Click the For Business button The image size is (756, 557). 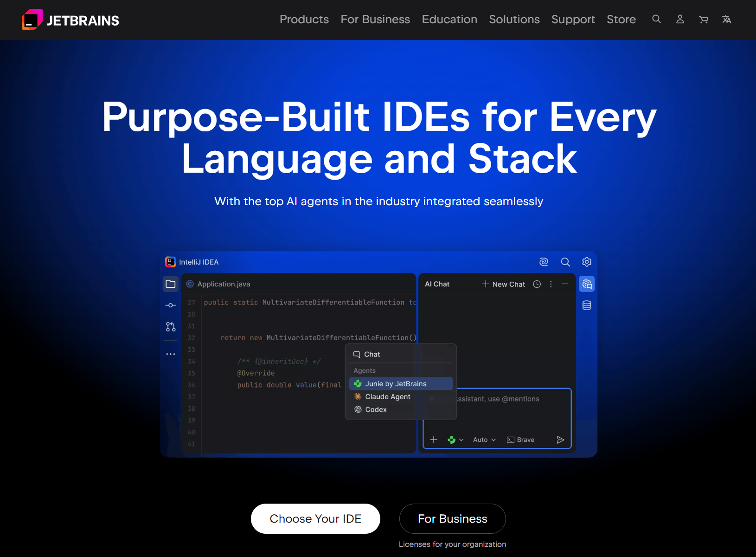(452, 518)
